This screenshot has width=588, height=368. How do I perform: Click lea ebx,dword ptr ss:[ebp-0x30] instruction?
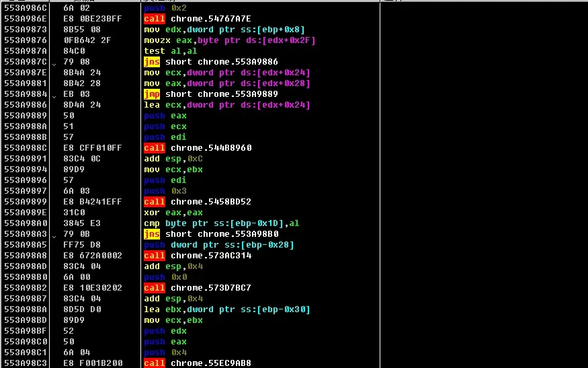(227, 309)
